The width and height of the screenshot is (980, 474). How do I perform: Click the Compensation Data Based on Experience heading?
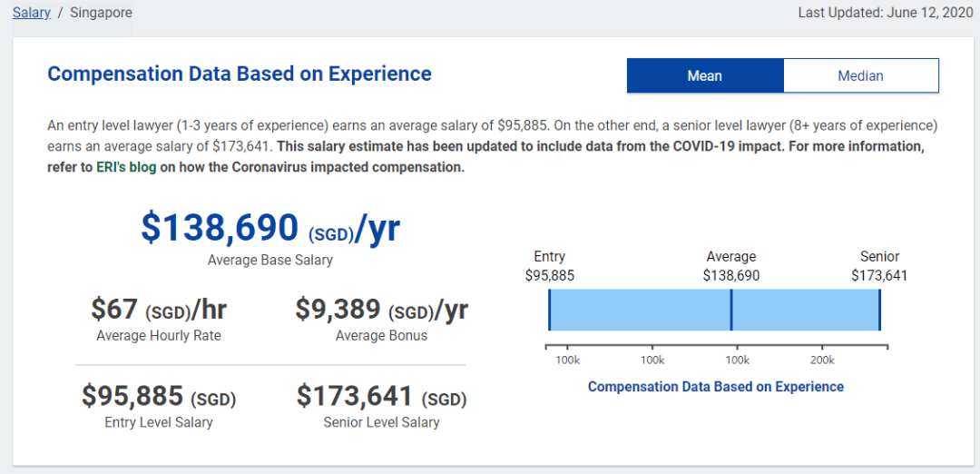coord(240,74)
